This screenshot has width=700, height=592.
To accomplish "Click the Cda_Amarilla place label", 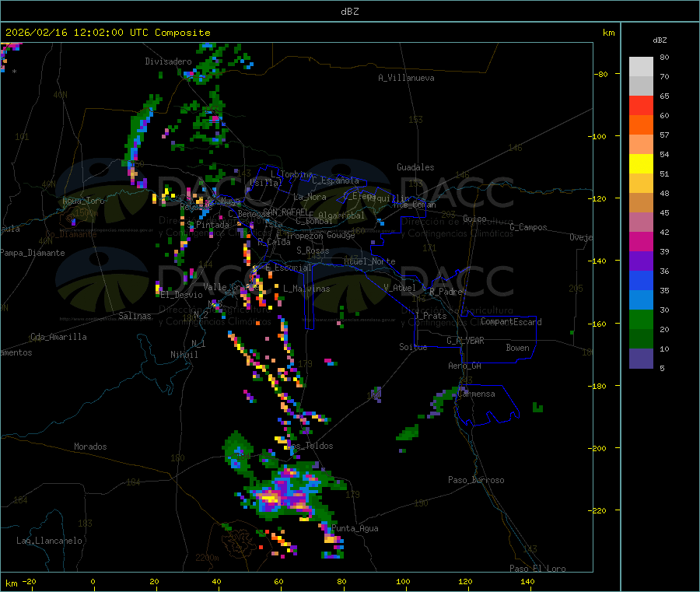I will click(x=58, y=337).
